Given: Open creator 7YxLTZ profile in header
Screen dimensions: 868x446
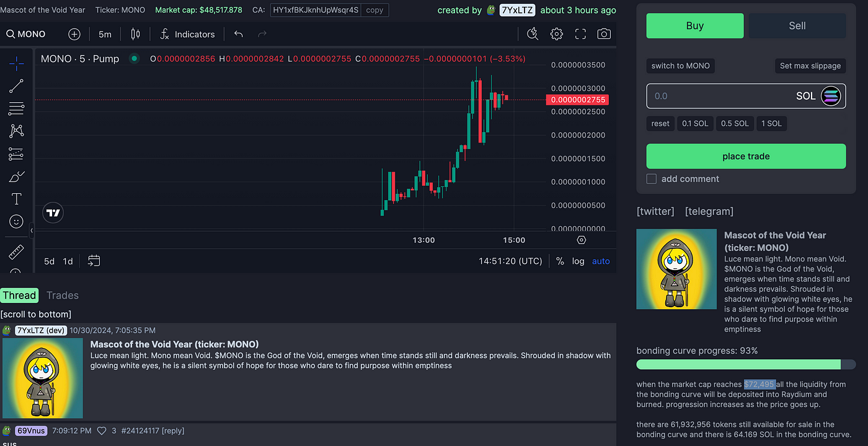Looking at the screenshot, I should (518, 10).
